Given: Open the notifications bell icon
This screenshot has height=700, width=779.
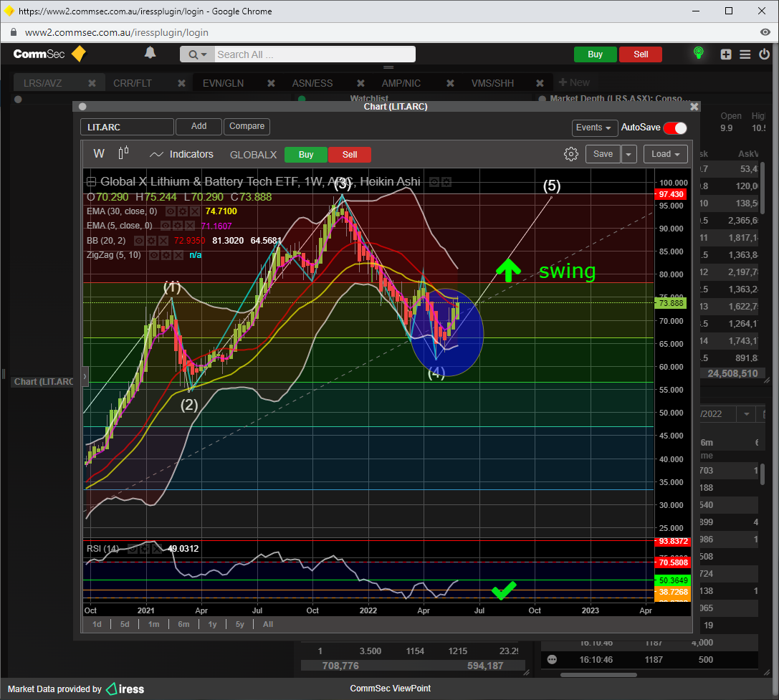Looking at the screenshot, I should [150, 53].
